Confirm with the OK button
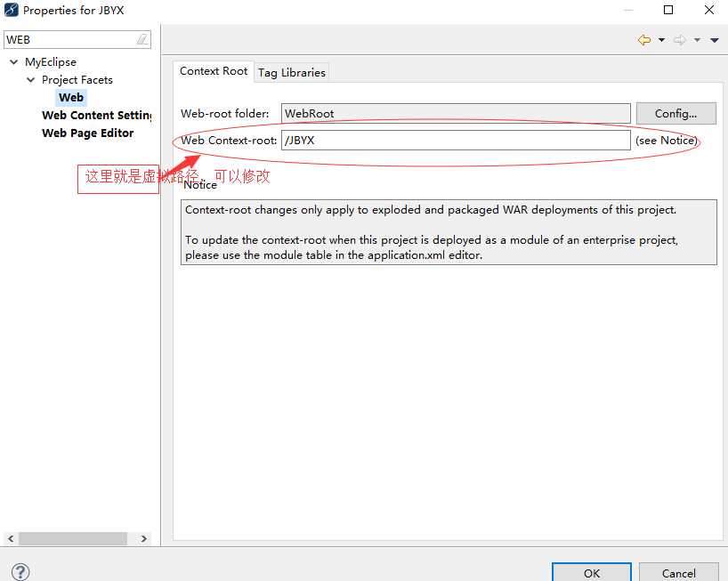 (x=592, y=573)
